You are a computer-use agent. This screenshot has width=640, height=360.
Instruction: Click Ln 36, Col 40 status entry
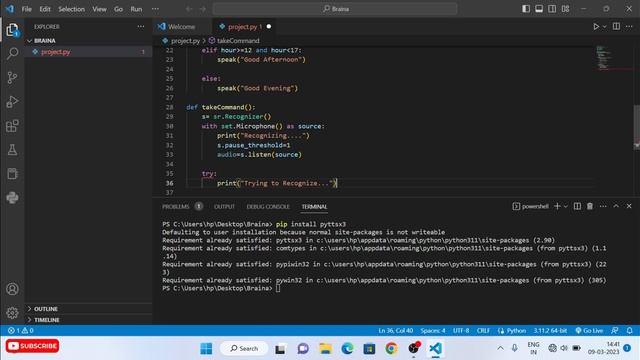pyautogui.click(x=396, y=331)
